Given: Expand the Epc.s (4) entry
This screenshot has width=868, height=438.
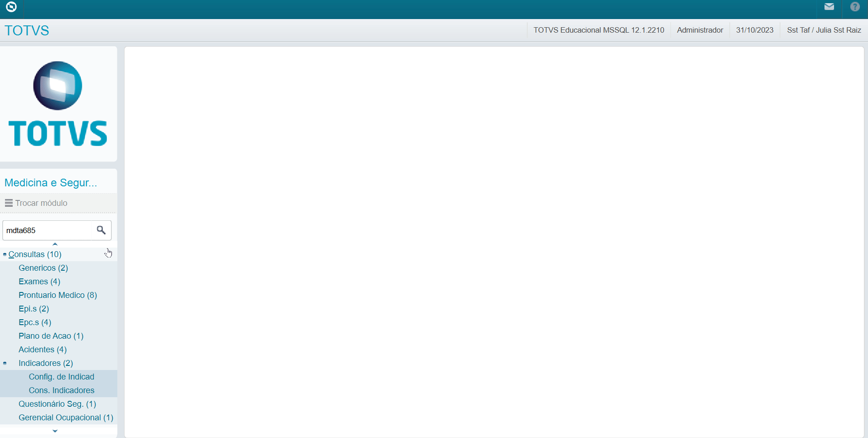Looking at the screenshot, I should [x=35, y=322].
